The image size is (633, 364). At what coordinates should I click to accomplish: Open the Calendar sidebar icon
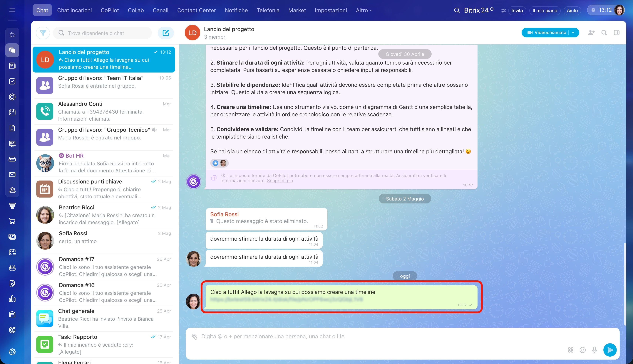point(12,112)
